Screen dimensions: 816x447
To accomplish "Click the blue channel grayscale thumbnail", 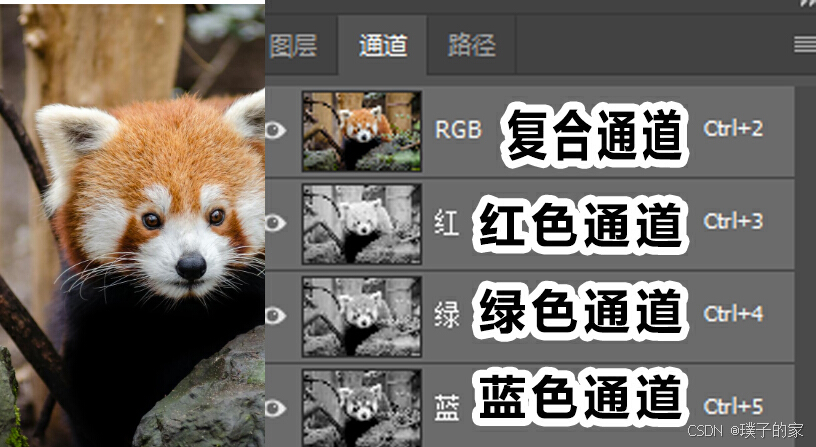I will 362,408.
